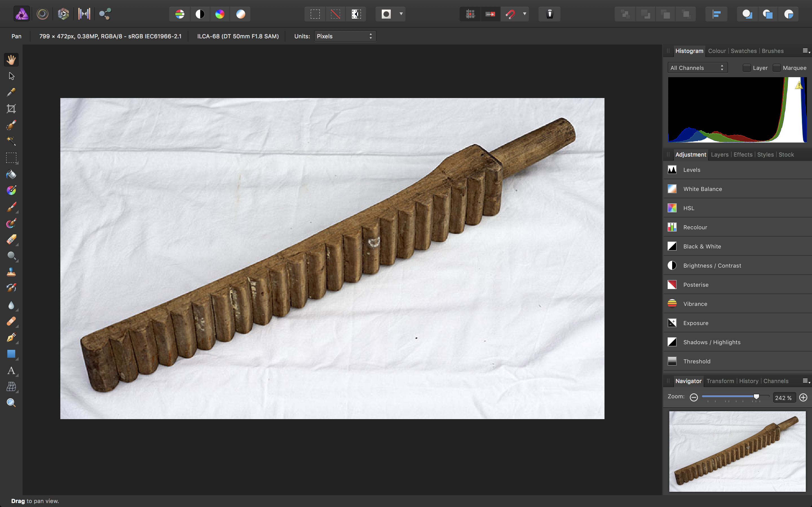Select the Clone Brush tool
The width and height of the screenshot is (812, 507).
(x=11, y=272)
